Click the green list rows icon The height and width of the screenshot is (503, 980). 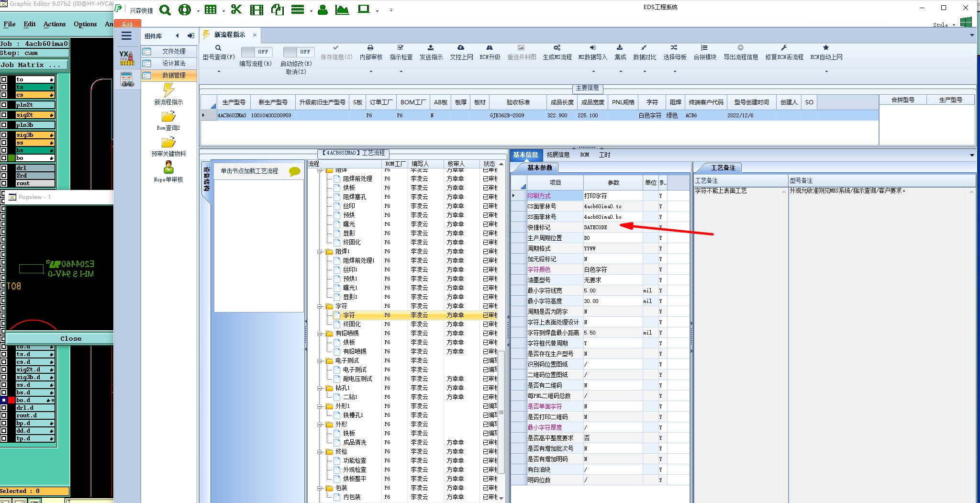pos(298,10)
